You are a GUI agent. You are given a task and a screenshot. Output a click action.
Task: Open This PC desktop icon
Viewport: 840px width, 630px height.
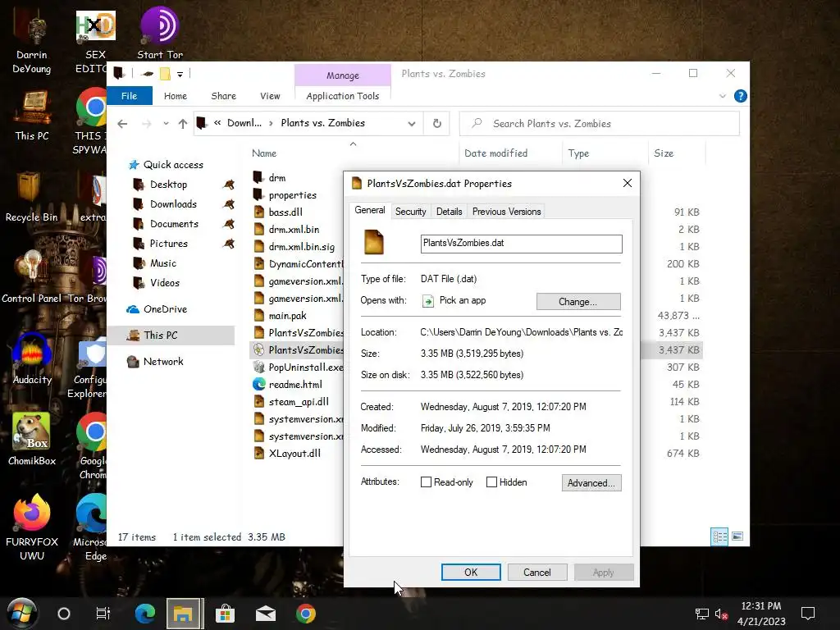coord(32,115)
